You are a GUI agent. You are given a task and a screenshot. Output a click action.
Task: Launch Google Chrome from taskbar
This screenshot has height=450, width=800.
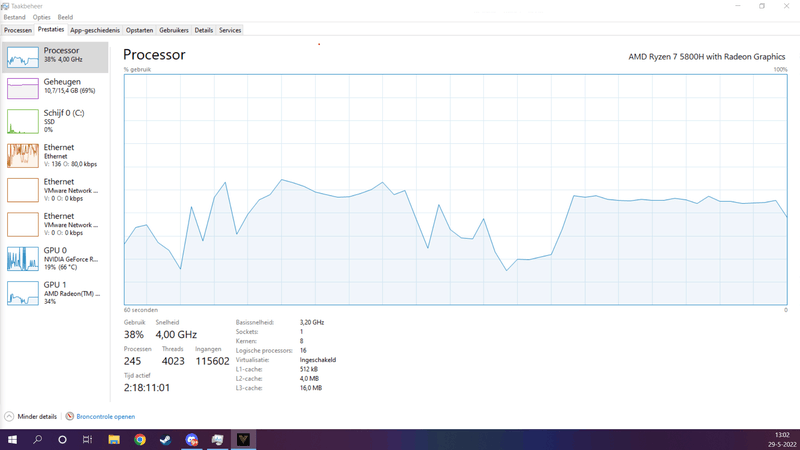tap(140, 439)
